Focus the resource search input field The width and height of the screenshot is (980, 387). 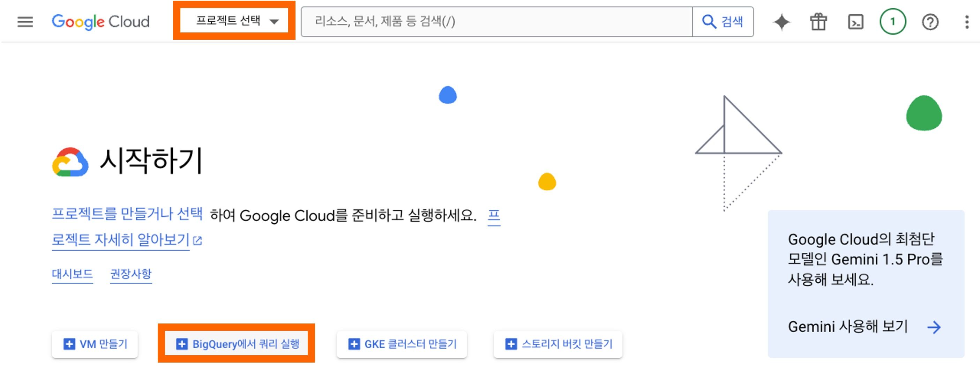496,22
